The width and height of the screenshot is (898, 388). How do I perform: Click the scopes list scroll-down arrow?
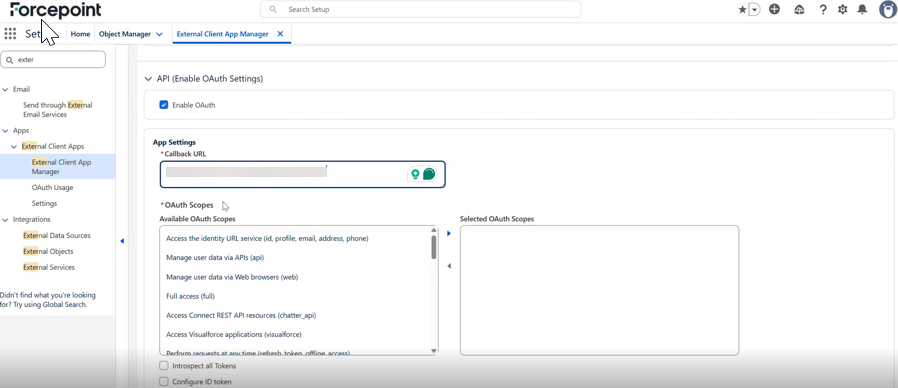pos(434,351)
